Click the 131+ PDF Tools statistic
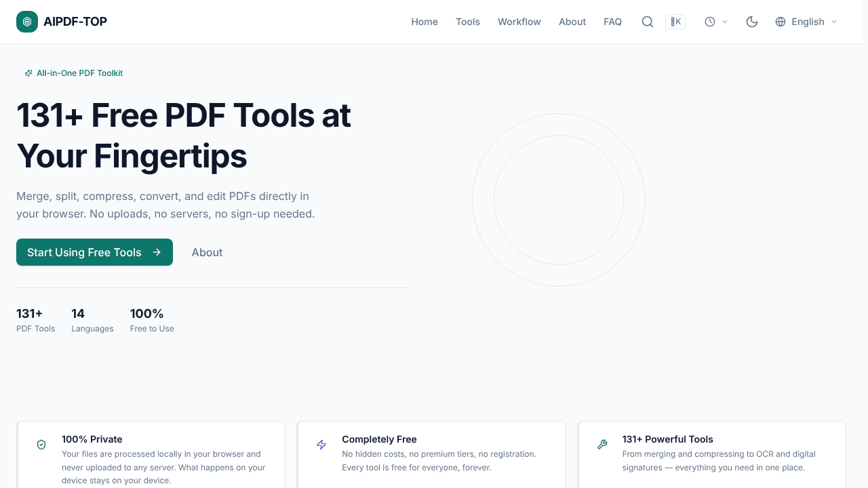868x488 pixels. pos(36,320)
